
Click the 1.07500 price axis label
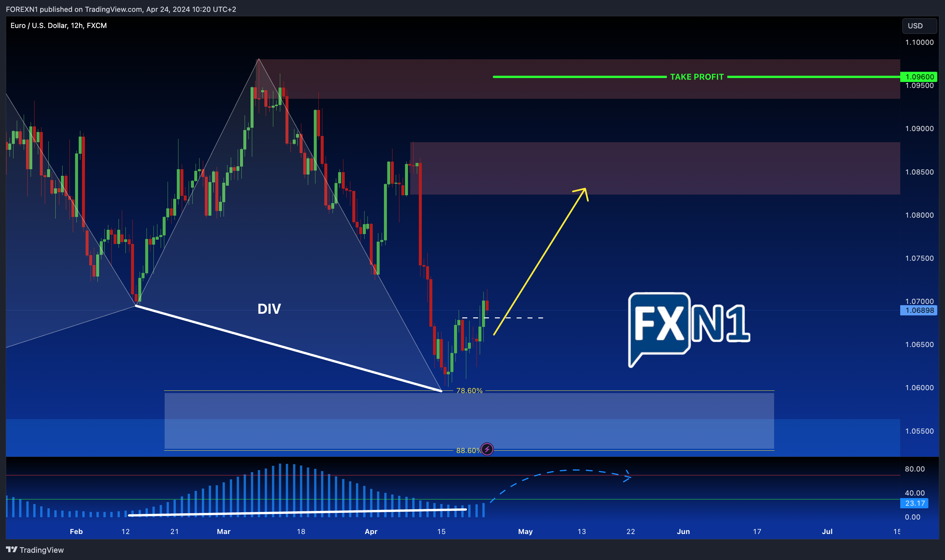[x=919, y=258]
